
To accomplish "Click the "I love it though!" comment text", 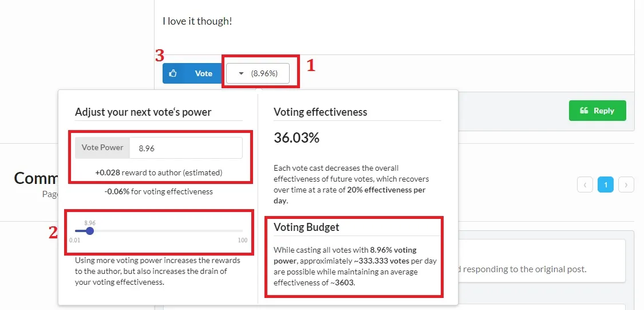I will point(197,21).
